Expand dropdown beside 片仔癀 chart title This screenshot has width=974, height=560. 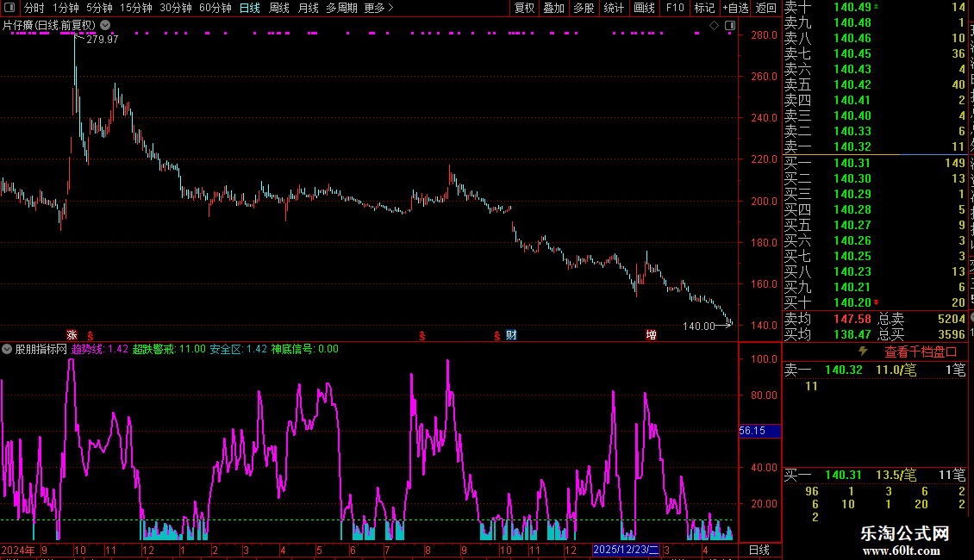[x=106, y=25]
